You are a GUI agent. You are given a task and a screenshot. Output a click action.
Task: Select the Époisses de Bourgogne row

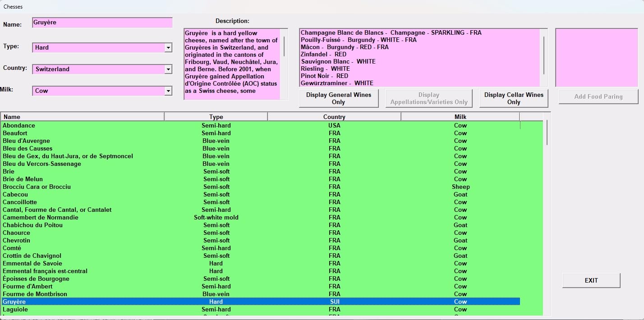(261, 279)
